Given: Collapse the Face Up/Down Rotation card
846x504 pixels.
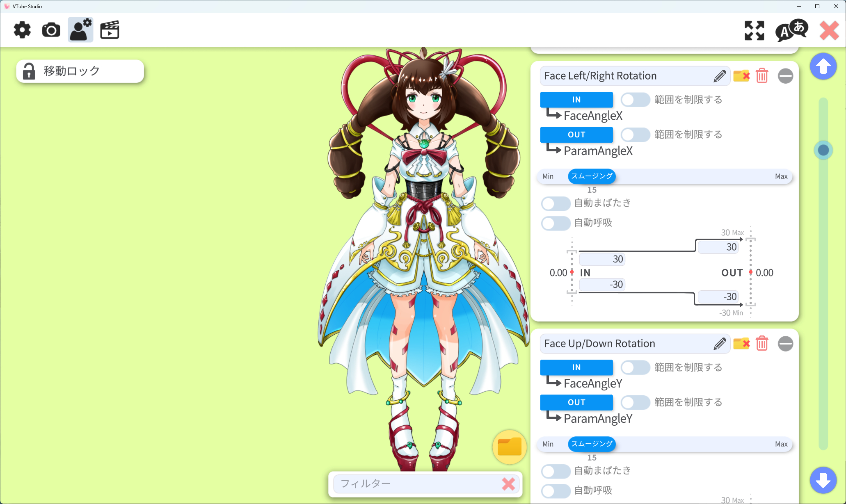Looking at the screenshot, I should click(785, 344).
